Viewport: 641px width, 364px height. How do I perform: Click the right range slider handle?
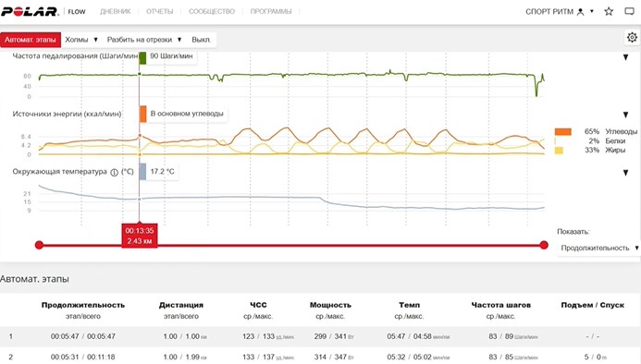point(544,245)
